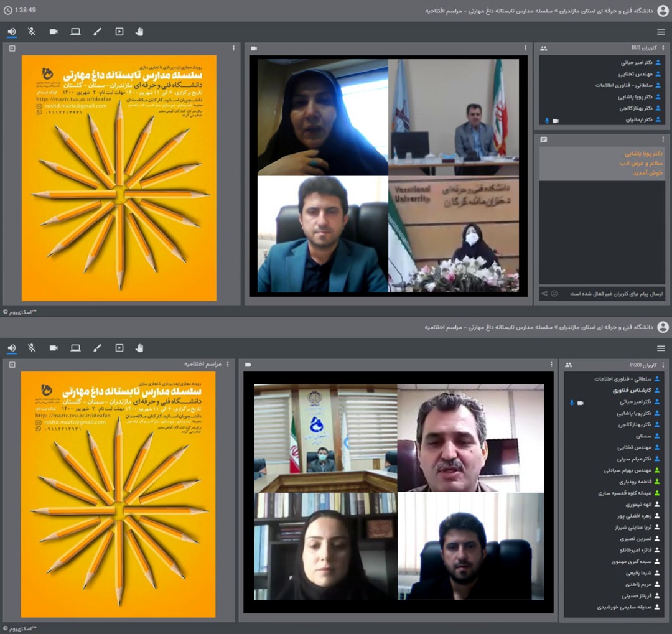This screenshot has height=634, width=672.
Task: Click the top yellow pencil poster slide
Action: (x=119, y=178)
